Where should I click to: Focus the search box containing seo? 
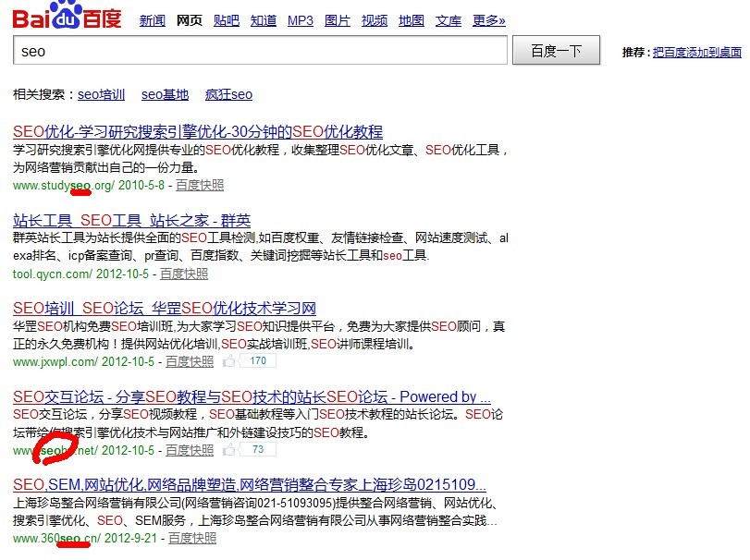coord(260,50)
